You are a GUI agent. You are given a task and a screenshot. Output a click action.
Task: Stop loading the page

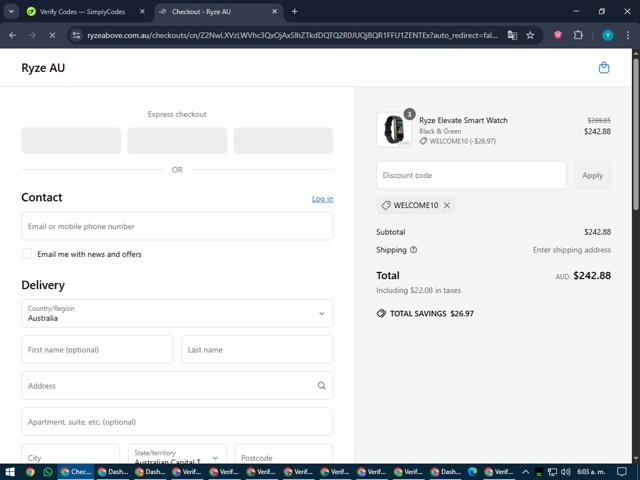tap(52, 36)
